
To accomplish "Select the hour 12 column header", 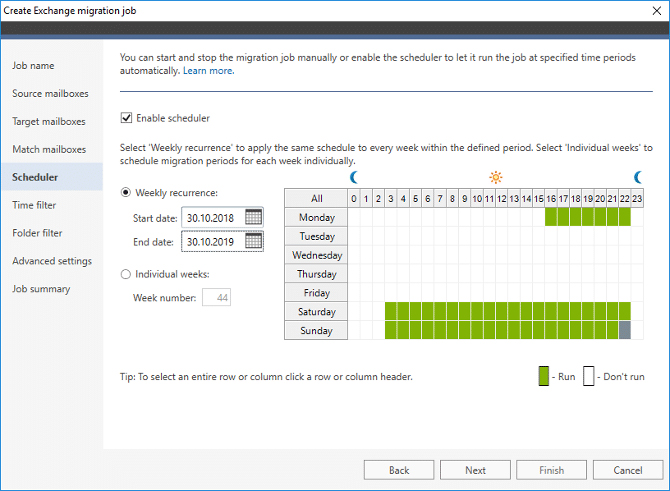I will [x=502, y=198].
